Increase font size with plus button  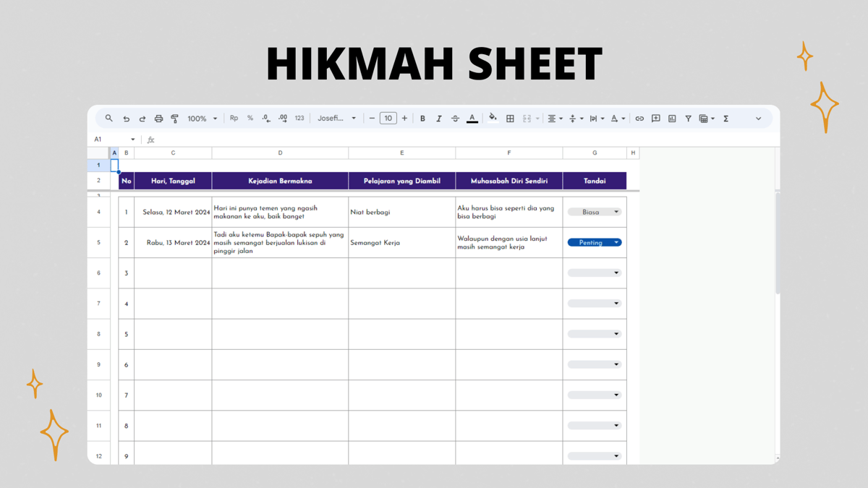pyautogui.click(x=404, y=119)
